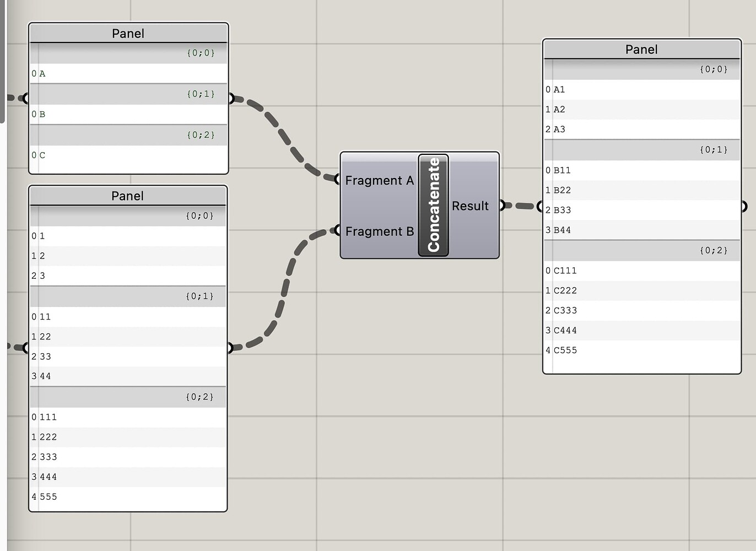
Task: Click the wire from Result to output Panel
Action: (521, 206)
